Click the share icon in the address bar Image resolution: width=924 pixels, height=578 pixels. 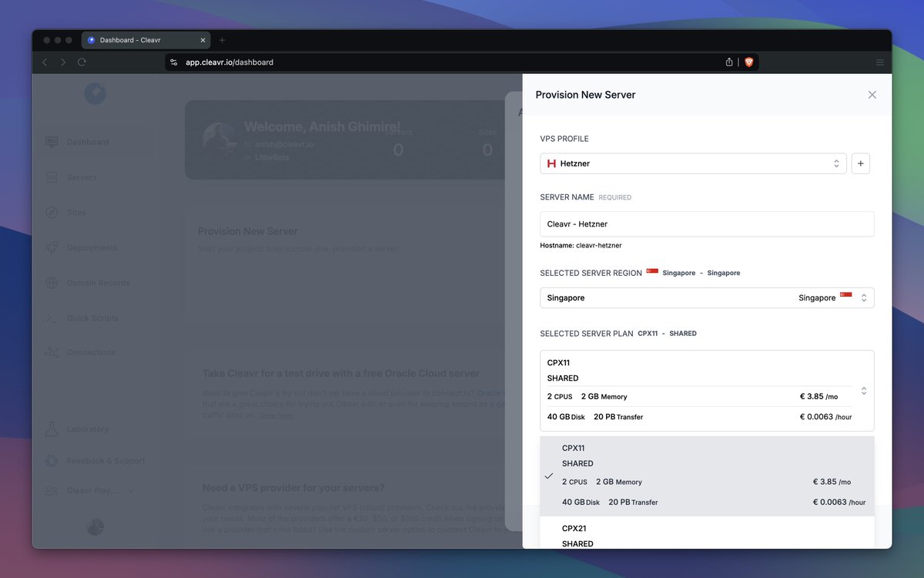point(729,62)
